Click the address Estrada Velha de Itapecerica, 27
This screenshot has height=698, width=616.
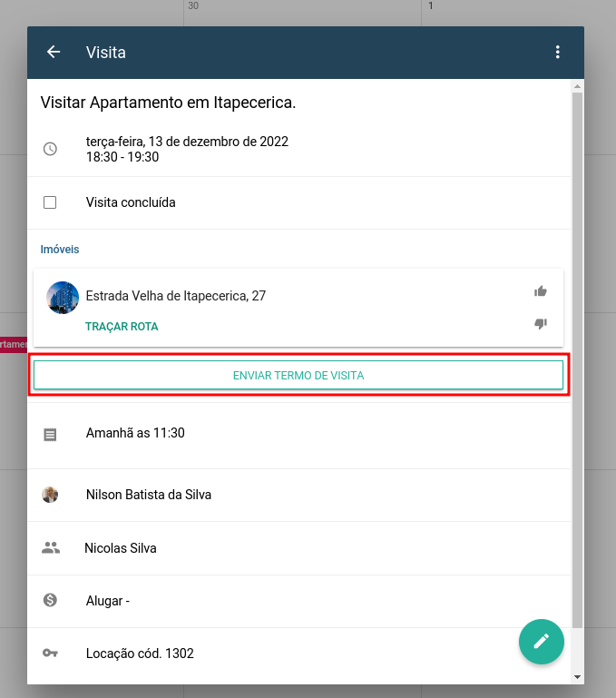176,296
